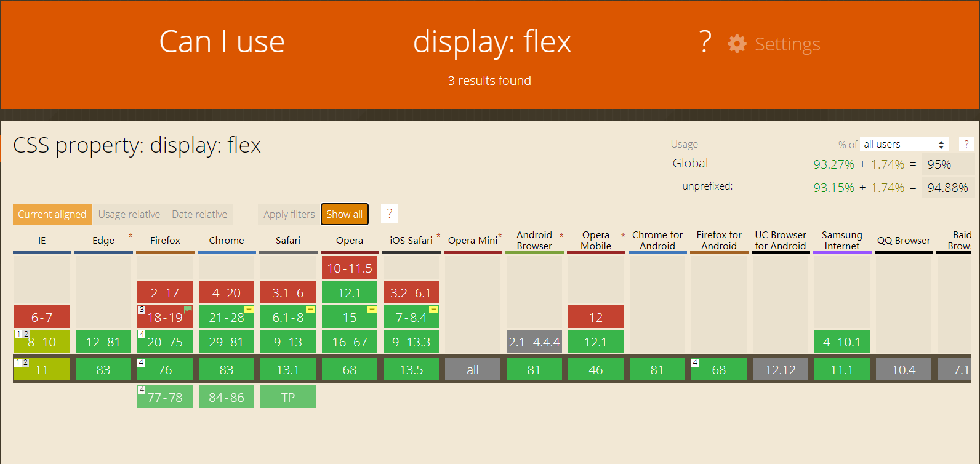The width and height of the screenshot is (980, 464).
Task: Click the Opera Mini 'all' cell
Action: [473, 369]
